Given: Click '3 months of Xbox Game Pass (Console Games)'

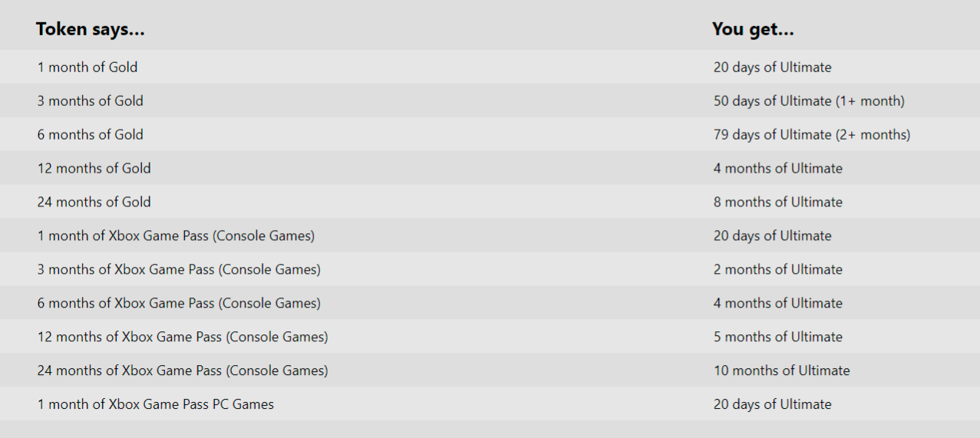Looking at the screenshot, I should (179, 269).
